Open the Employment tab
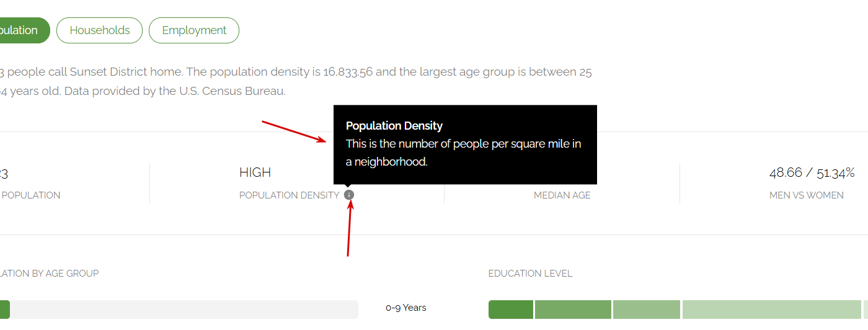The width and height of the screenshot is (868, 330). (194, 30)
